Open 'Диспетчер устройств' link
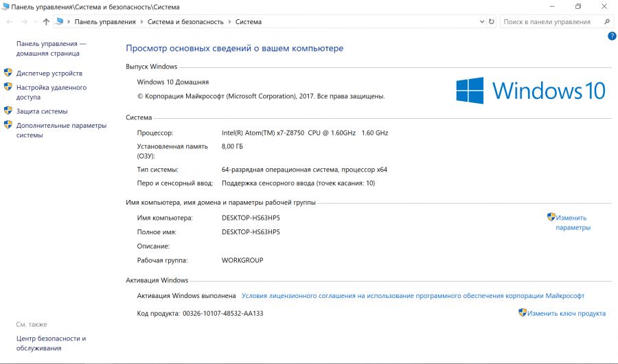Image resolution: width=618 pixels, height=364 pixels. click(49, 73)
